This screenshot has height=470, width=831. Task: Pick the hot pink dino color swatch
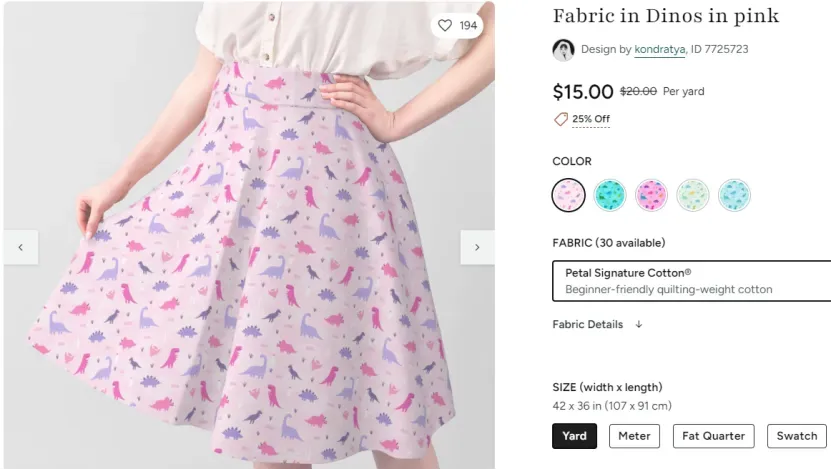tap(651, 195)
